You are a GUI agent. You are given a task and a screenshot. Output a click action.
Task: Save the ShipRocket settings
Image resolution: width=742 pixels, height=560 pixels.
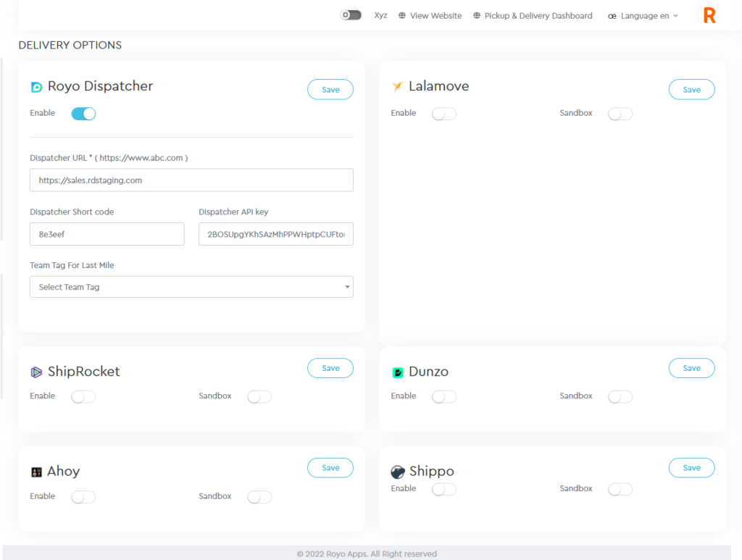pyautogui.click(x=330, y=368)
